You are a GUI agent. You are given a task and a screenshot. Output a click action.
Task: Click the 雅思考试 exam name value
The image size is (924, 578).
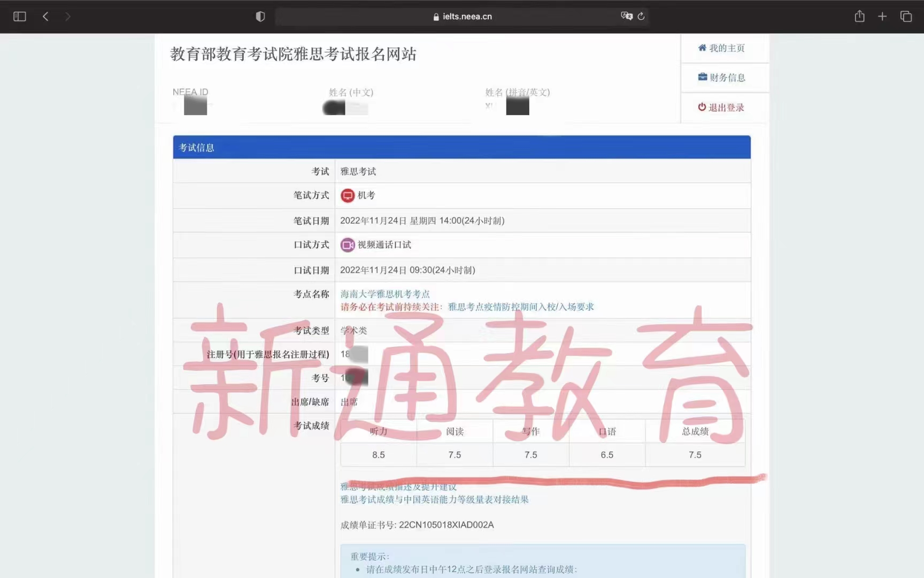coord(358,171)
